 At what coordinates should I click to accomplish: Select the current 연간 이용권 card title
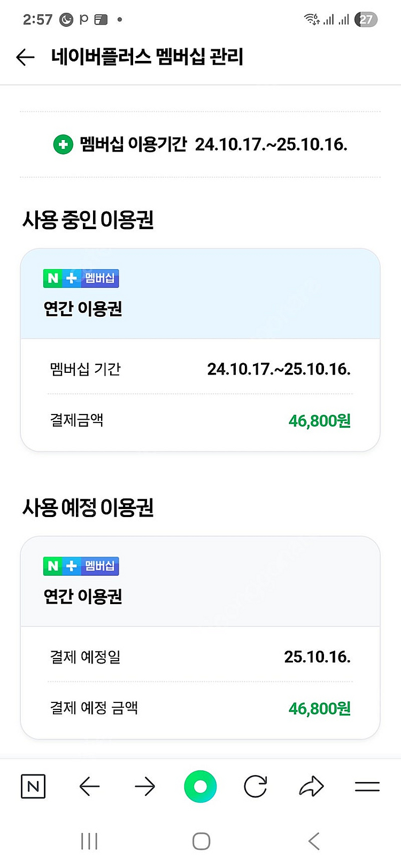[x=83, y=309]
